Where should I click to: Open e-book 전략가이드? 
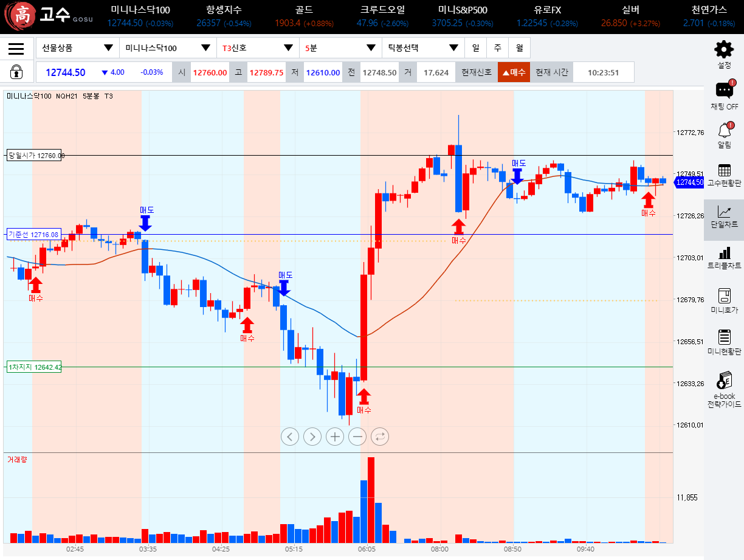coord(724,389)
